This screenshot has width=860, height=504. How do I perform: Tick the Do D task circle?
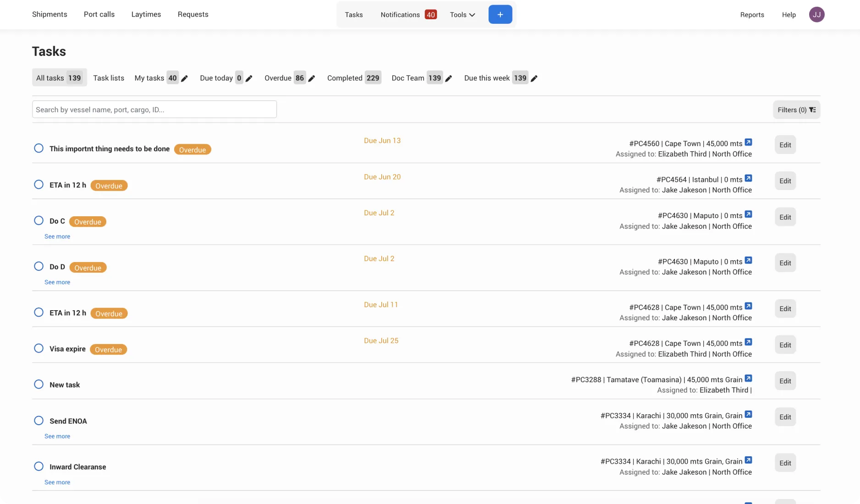(39, 267)
